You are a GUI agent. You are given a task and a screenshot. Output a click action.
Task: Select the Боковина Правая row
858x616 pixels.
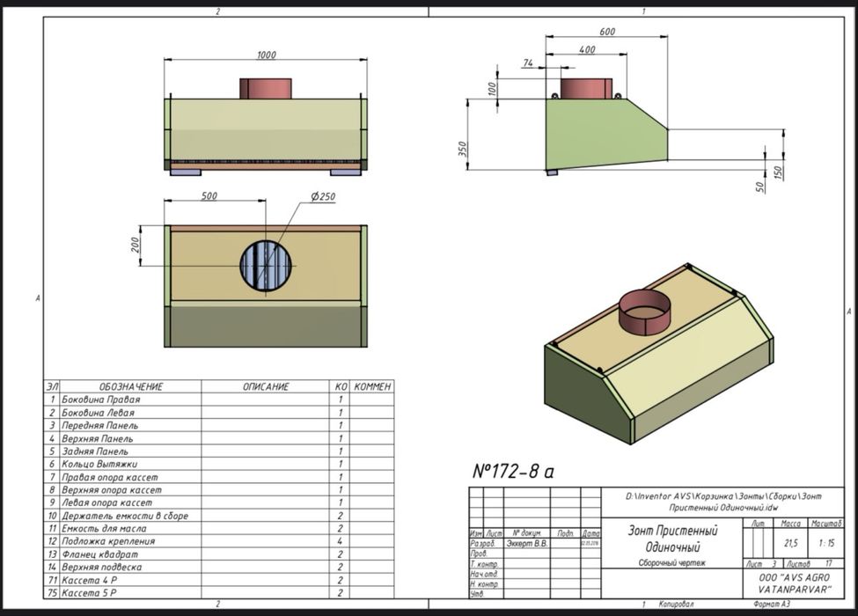pos(219,400)
